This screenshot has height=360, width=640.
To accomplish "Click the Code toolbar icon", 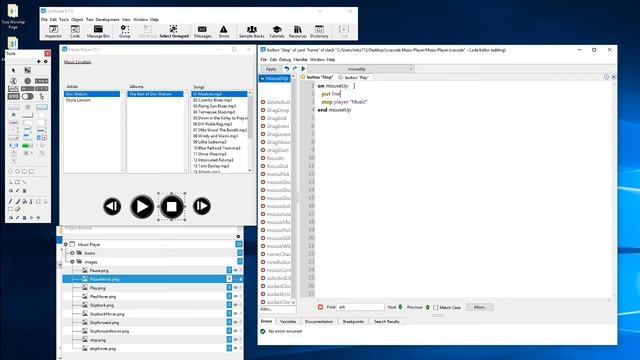I will point(75,31).
